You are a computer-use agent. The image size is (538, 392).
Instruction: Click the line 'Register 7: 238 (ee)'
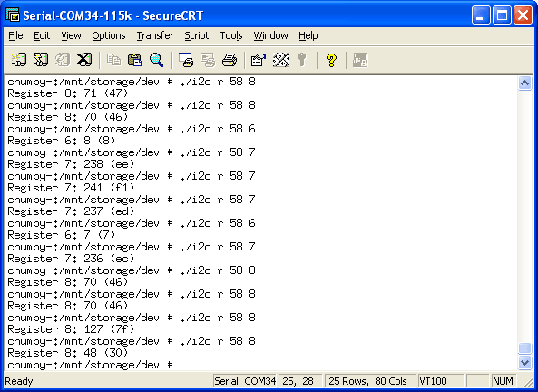71,164
